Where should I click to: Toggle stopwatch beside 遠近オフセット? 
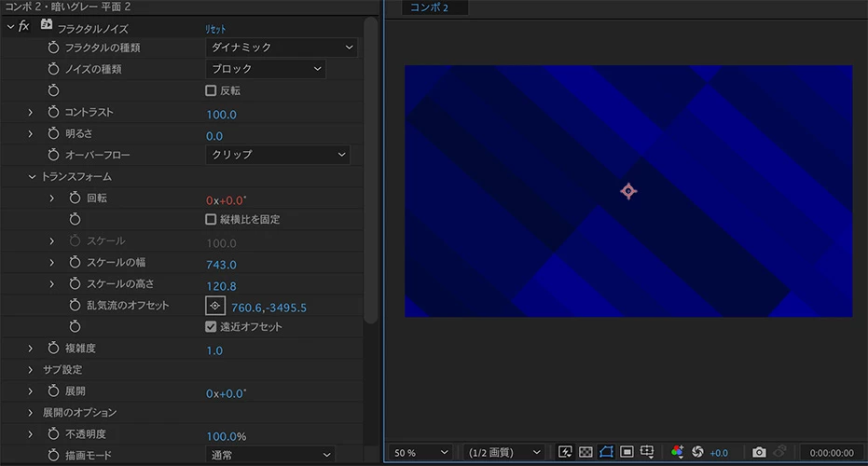(75, 326)
